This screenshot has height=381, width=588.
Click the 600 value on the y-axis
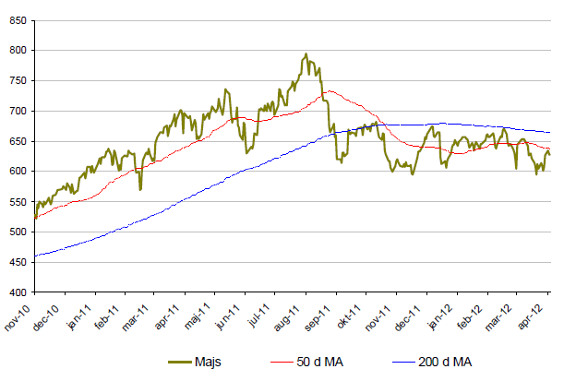click(18, 173)
